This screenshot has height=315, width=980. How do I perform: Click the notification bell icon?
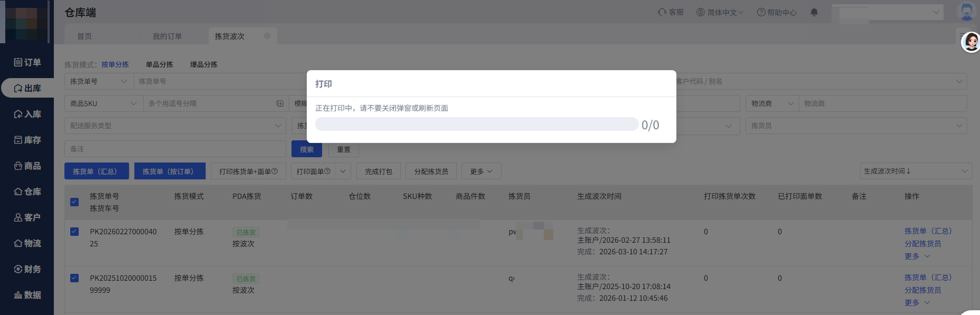tap(814, 12)
